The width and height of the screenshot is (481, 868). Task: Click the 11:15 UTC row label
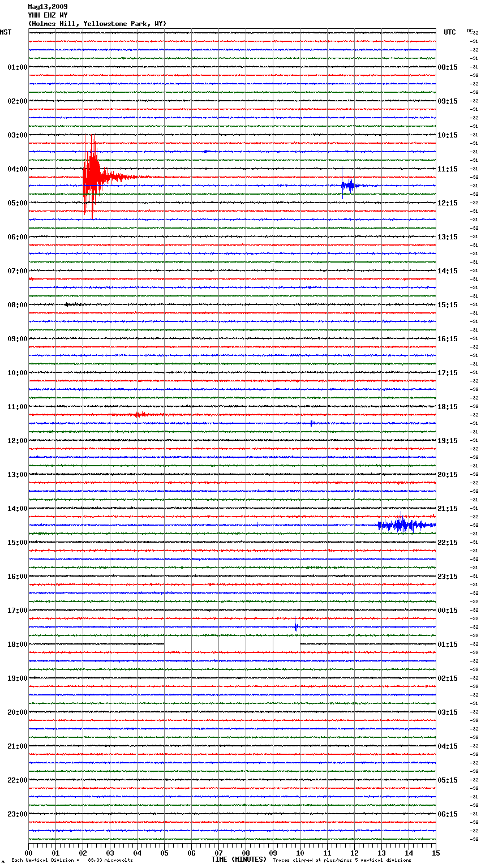(448, 169)
